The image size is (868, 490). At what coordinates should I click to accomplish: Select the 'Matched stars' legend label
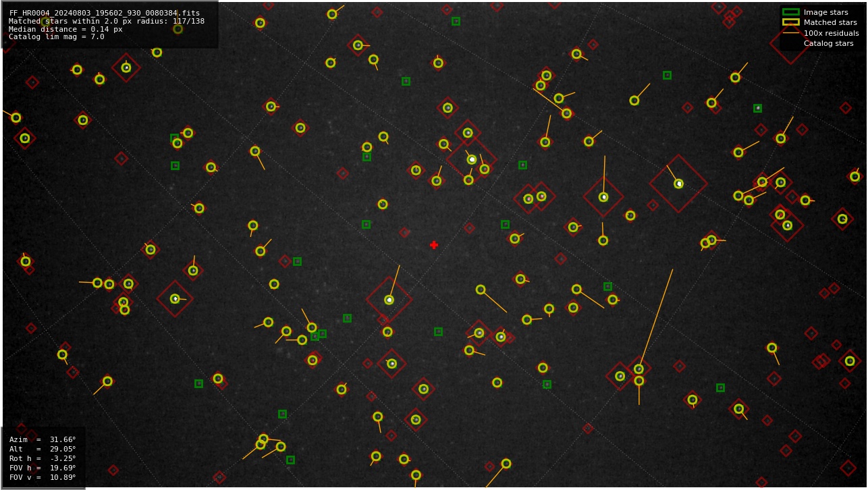coord(830,22)
